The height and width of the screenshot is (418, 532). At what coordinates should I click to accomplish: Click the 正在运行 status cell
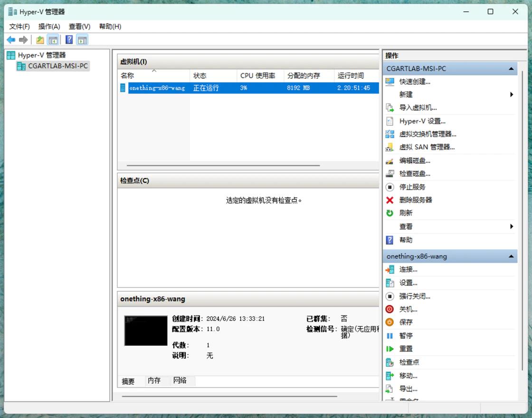click(x=206, y=88)
